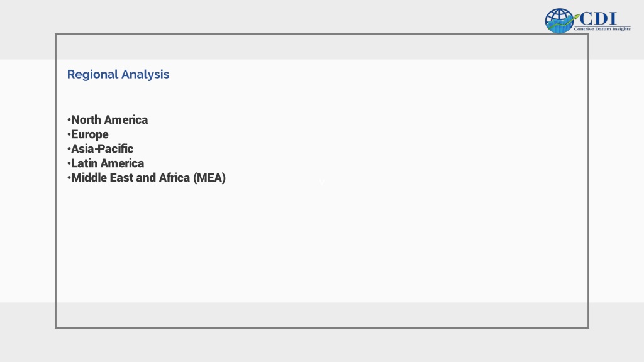Select the Asia-Pacific bullet text
Screen dimensions: 644x362
point(103,148)
